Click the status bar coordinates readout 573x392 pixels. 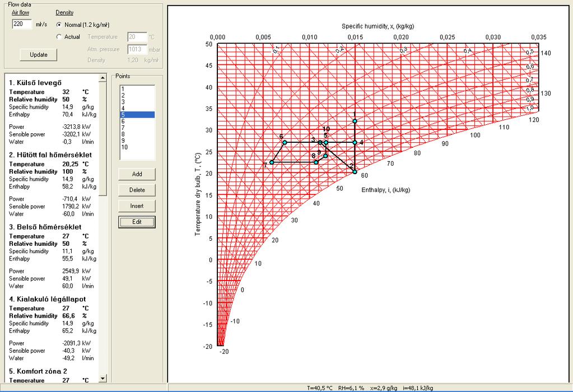pyautogui.click(x=370, y=388)
